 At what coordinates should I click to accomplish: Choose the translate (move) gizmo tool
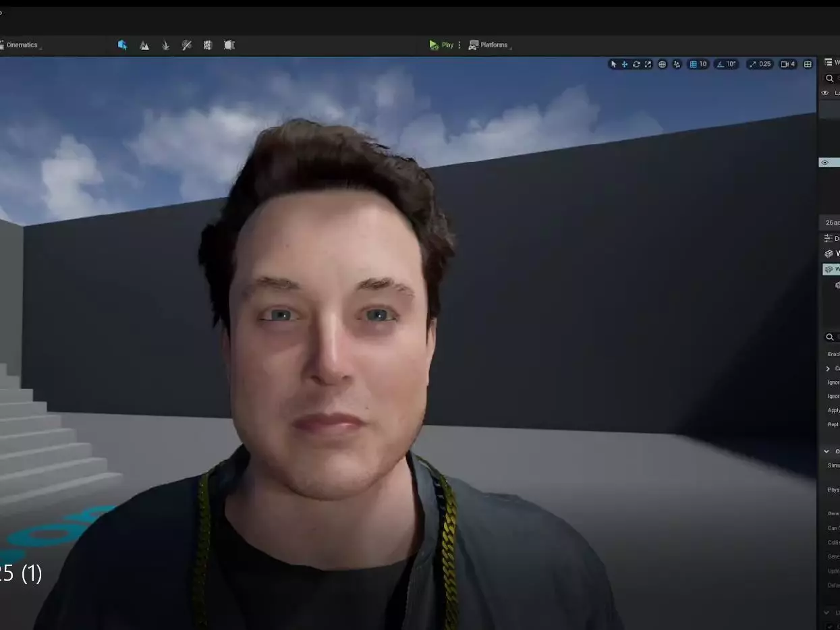click(x=625, y=64)
